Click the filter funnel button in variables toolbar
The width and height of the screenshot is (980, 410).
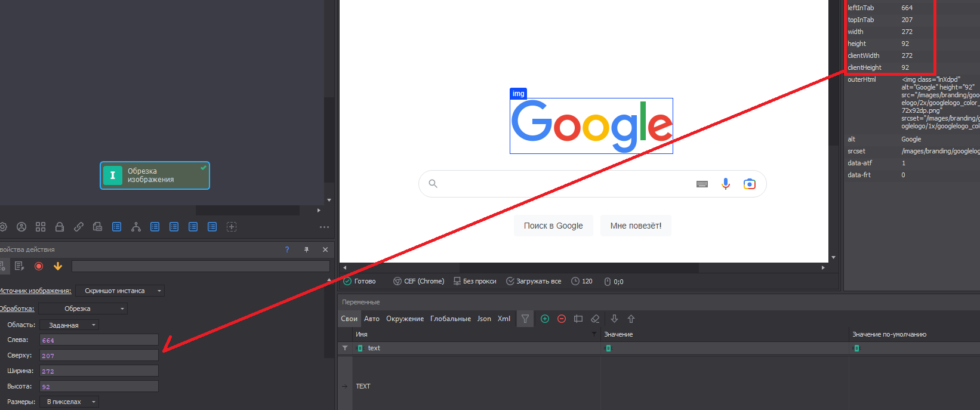click(x=525, y=319)
